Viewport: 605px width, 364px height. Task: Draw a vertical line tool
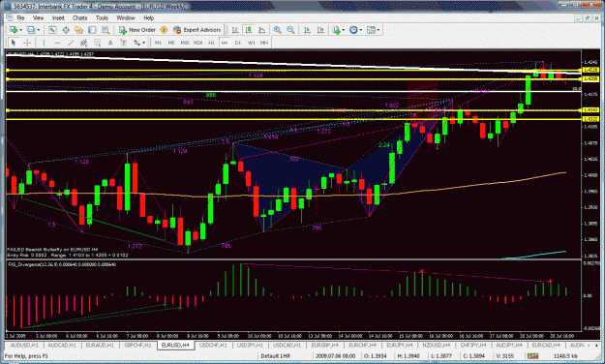(44, 43)
